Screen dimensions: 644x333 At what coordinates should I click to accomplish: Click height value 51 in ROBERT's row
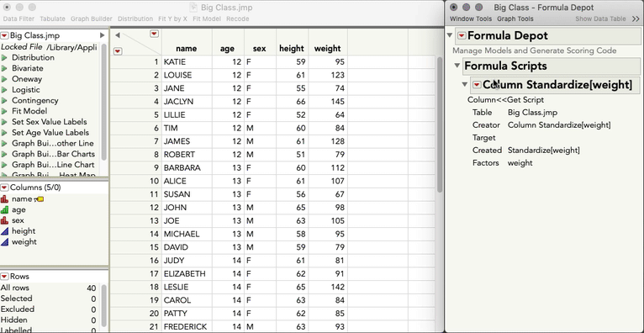[292, 155]
